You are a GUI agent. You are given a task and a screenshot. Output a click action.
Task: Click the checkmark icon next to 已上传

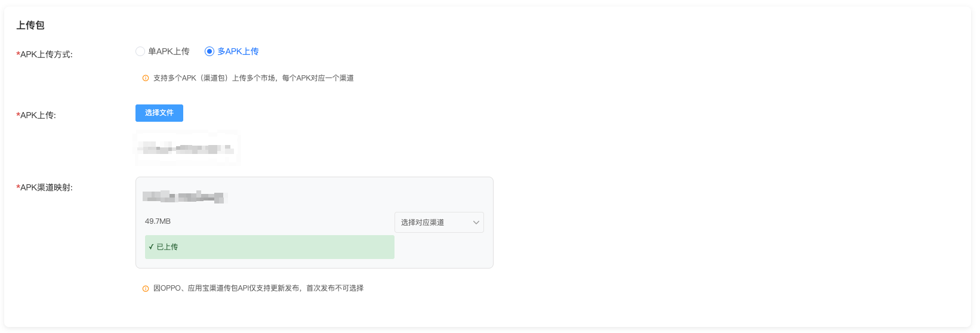(x=151, y=247)
